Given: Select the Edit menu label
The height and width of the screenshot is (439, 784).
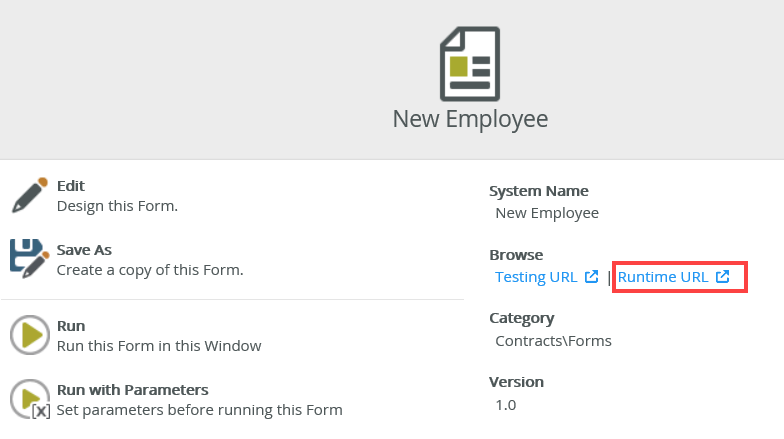Looking at the screenshot, I should pos(71,186).
